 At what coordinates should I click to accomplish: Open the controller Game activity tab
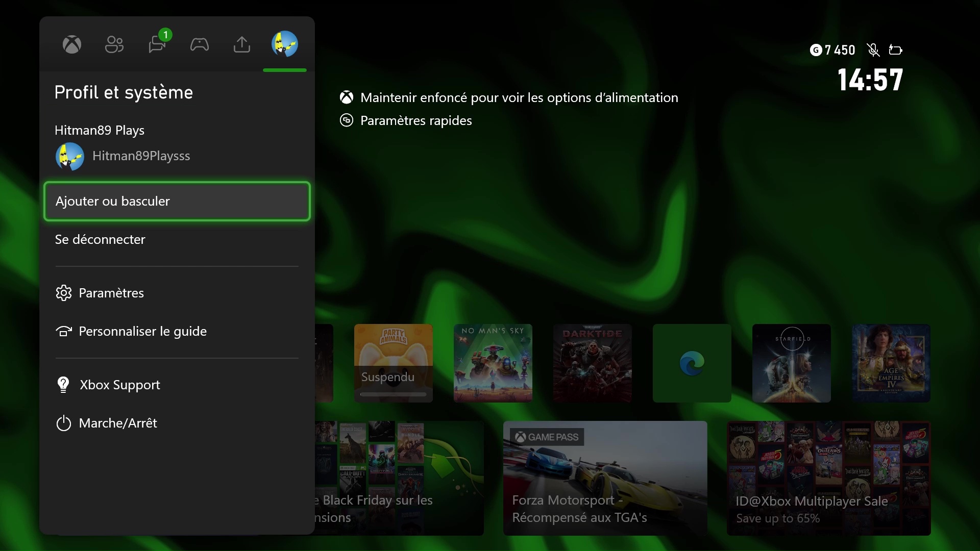(200, 45)
